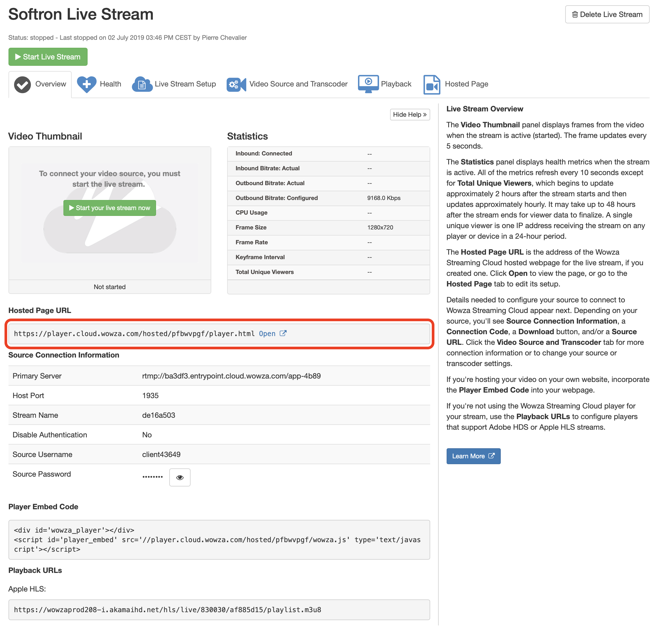Click the Overview checkmark icon
The image size is (656, 644).
22,85
